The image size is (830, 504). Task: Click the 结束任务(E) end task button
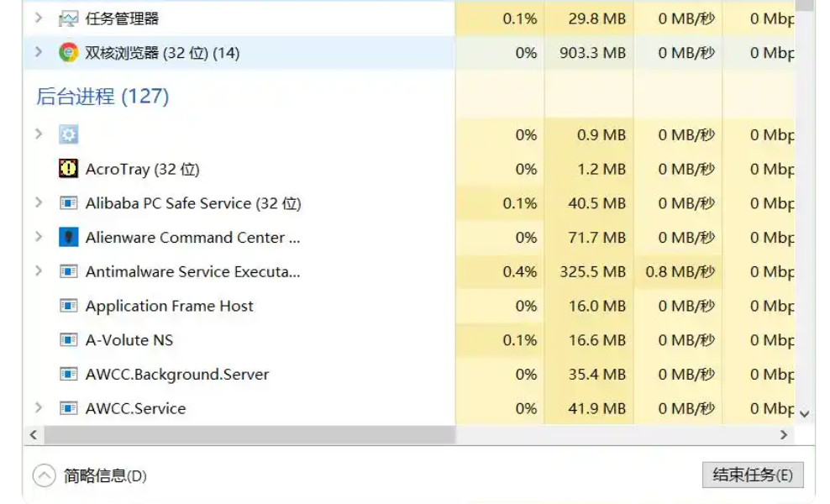click(752, 475)
